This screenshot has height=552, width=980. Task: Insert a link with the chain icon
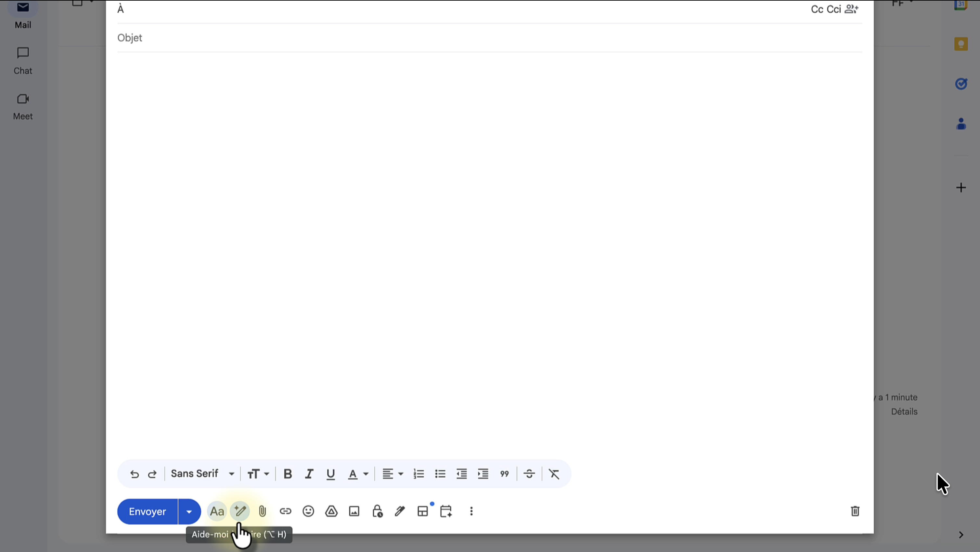pos(285,511)
